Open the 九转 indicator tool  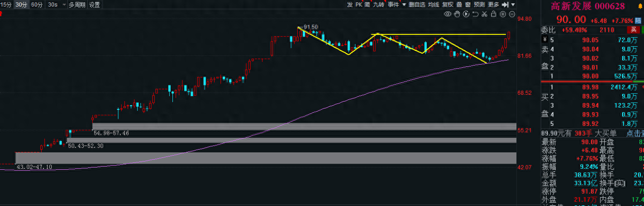[x=379, y=4]
